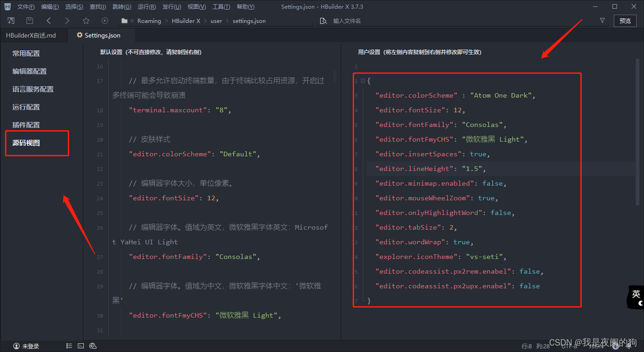
Task: Click settings.json in the breadcrumb path
Action: (x=249, y=21)
